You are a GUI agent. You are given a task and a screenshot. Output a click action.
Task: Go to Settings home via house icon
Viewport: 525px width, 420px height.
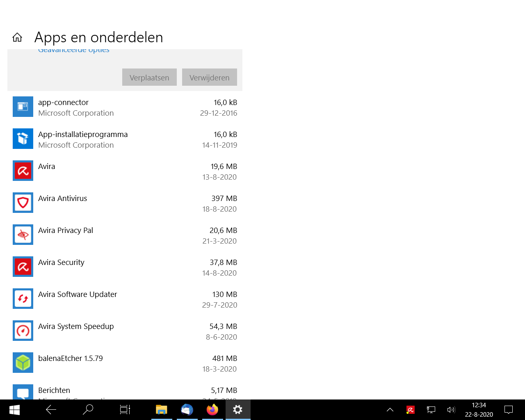tap(17, 37)
